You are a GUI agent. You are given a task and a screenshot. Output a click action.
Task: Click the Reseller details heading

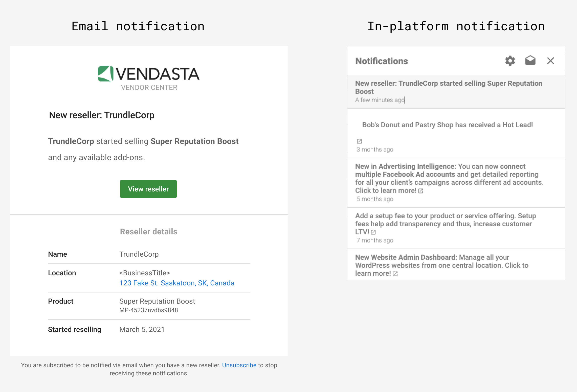coord(149,232)
